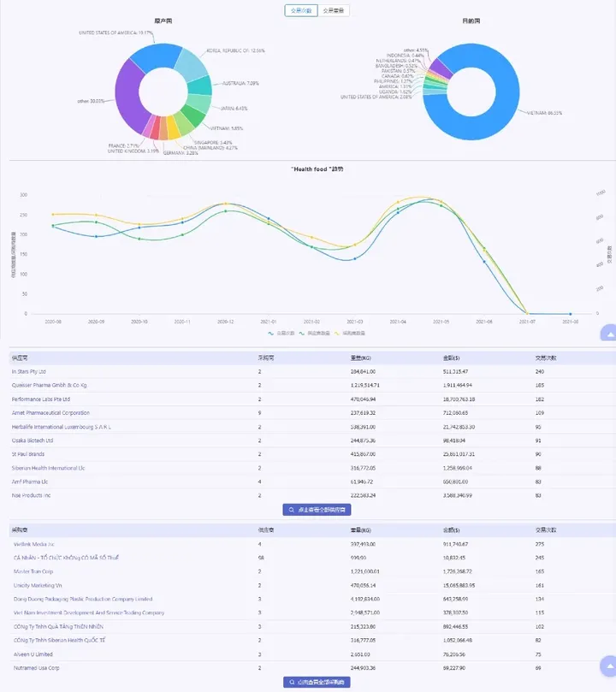616x692 pixels.
Task: Click the green wave legend icon under the trend chart
Action: (301, 334)
